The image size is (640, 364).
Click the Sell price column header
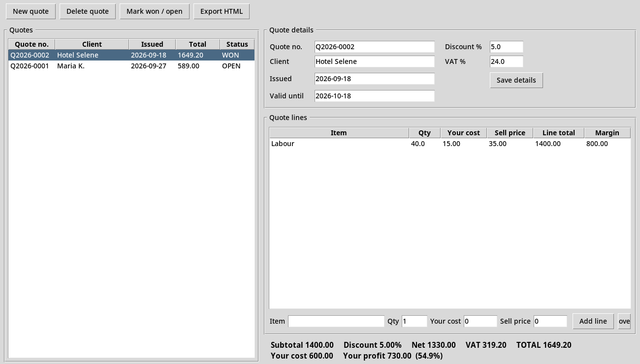click(510, 133)
